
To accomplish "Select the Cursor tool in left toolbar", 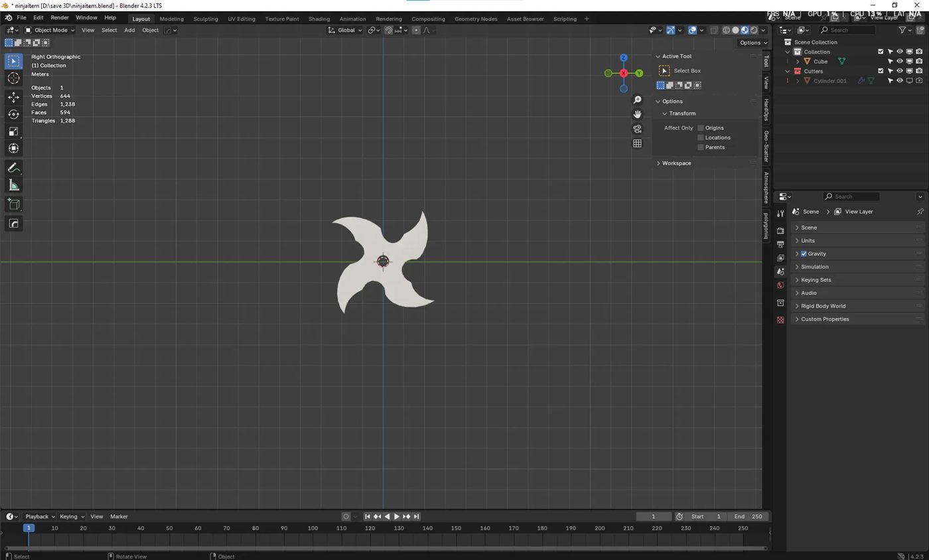I will [x=13, y=78].
